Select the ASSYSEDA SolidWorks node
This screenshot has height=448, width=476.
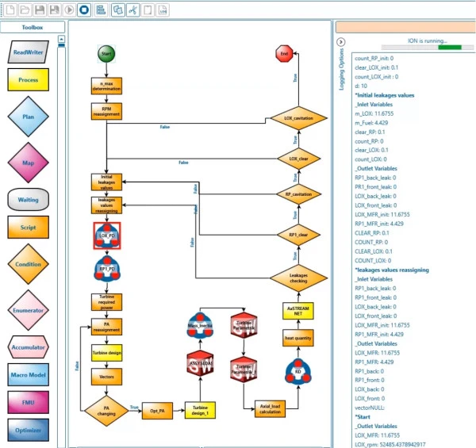(200, 363)
